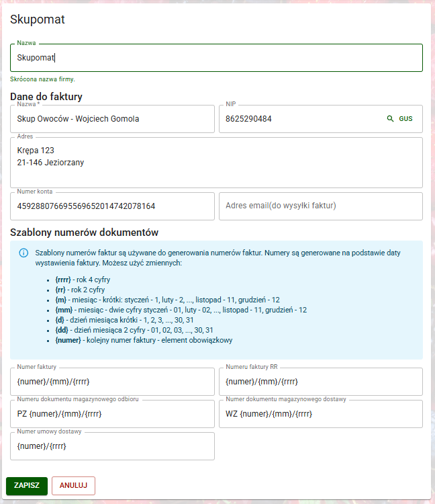Image resolution: width=435 pixels, height=504 pixels.
Task: Edit the Numer faktury template field
Action: (112, 382)
